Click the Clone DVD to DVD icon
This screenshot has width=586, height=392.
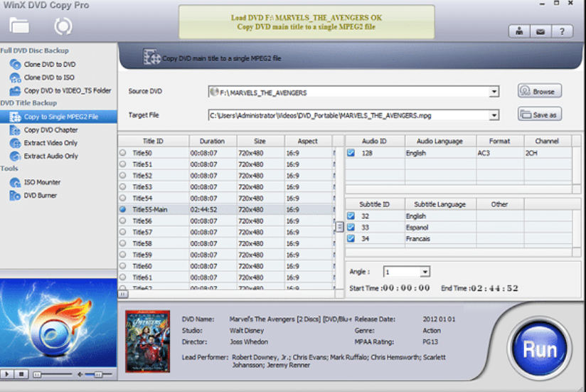[x=16, y=64]
